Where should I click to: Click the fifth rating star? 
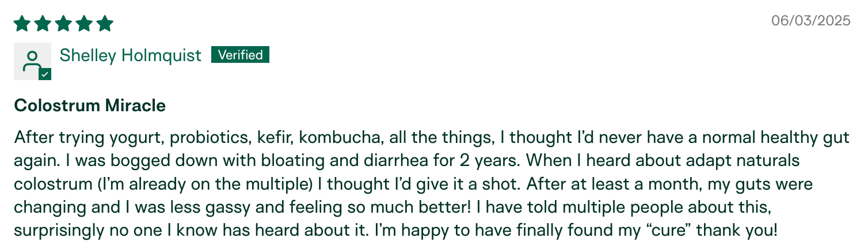pyautogui.click(x=105, y=24)
